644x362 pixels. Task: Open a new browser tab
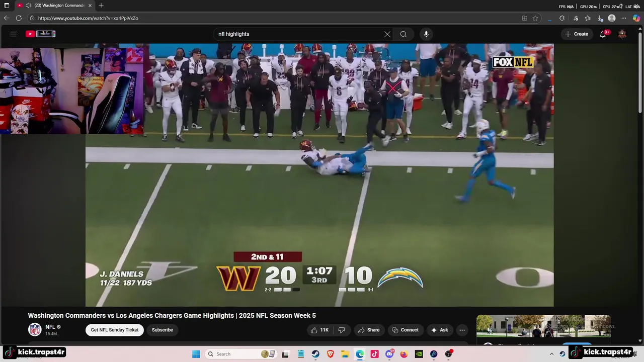click(x=101, y=6)
